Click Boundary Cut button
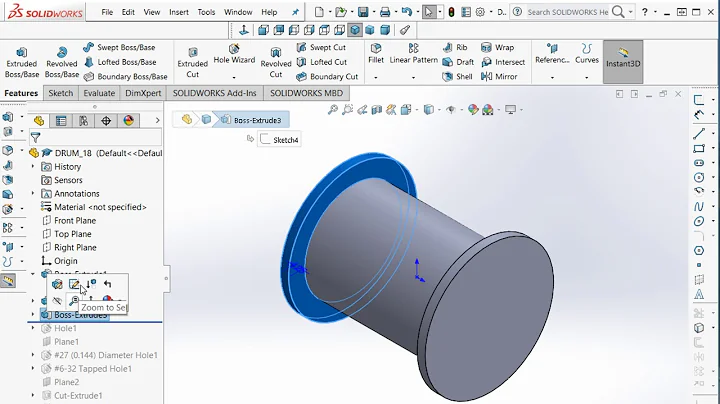The height and width of the screenshot is (404, 720). point(327,77)
